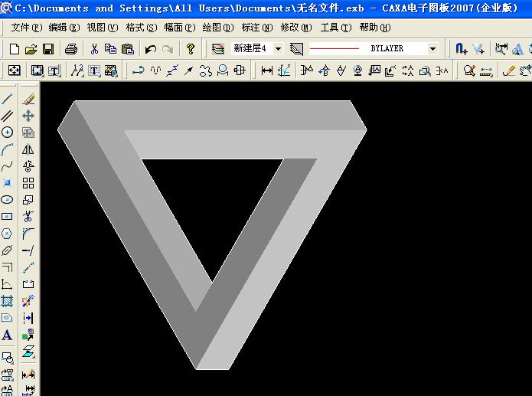Screen dimensions: 532x396
Task: Redo the undone action
Action: (x=168, y=49)
